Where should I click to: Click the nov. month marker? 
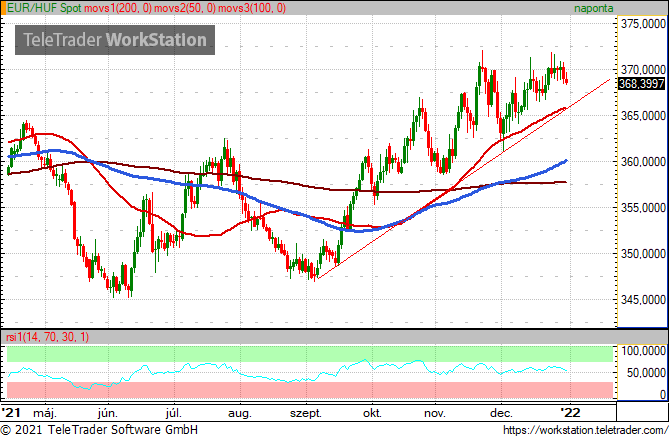click(435, 414)
